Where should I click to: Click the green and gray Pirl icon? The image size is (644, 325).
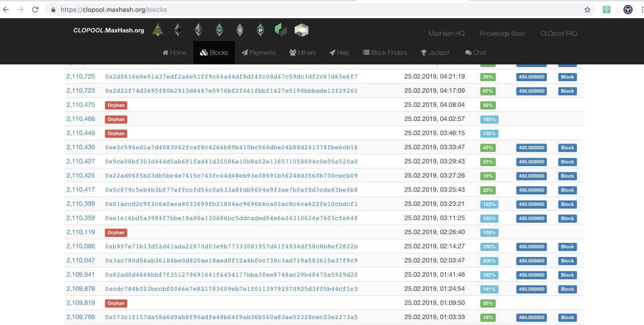(x=281, y=30)
